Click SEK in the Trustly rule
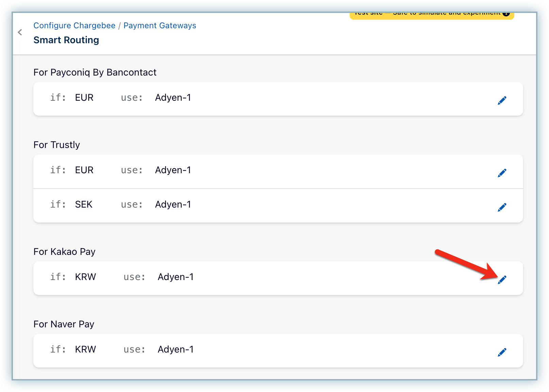The width and height of the screenshot is (549, 392). (84, 205)
